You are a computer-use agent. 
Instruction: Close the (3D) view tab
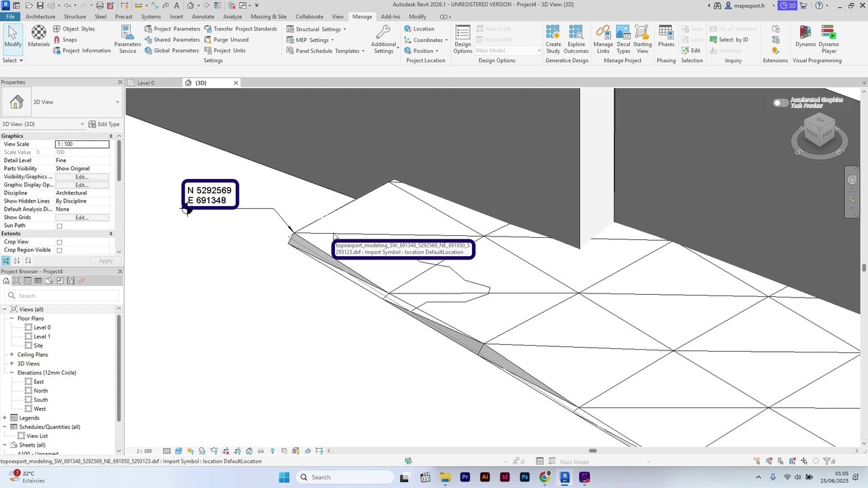click(x=236, y=83)
